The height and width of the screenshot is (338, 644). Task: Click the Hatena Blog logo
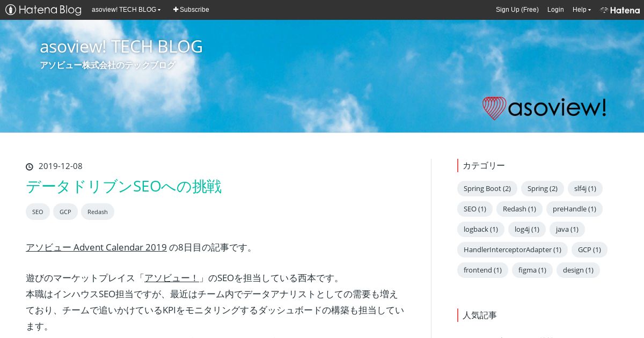click(43, 10)
